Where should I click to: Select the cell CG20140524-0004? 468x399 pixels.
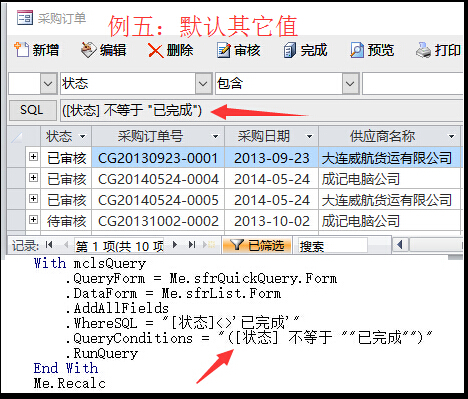[158, 179]
